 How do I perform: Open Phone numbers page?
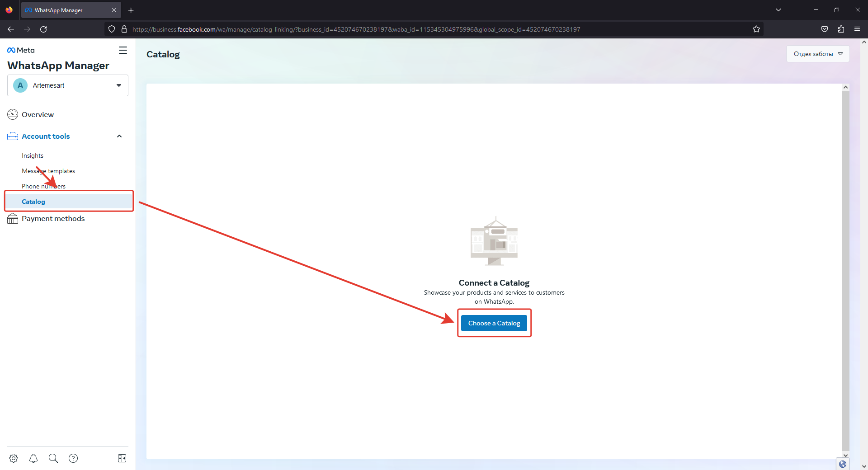43,186
